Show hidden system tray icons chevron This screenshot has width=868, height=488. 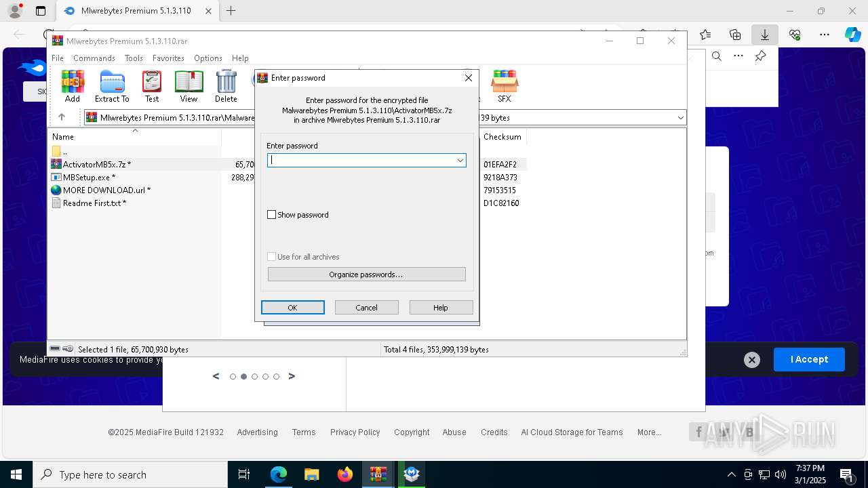(731, 474)
